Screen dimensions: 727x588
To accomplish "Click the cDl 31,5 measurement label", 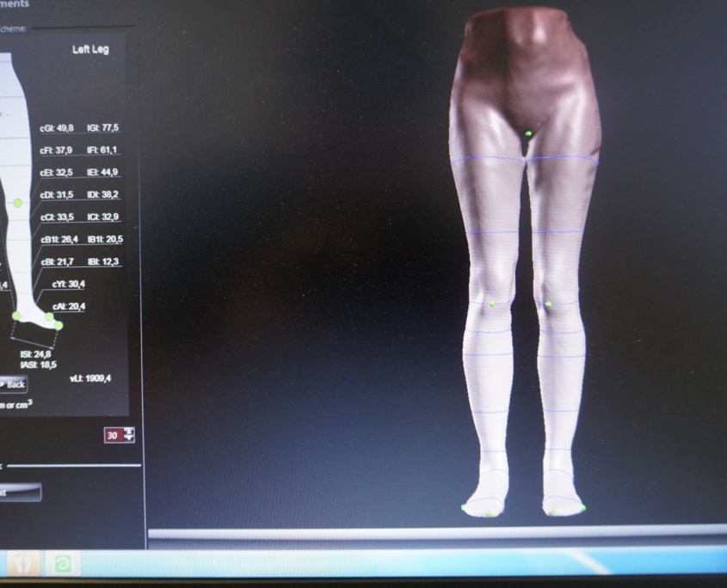I will 57,195.
